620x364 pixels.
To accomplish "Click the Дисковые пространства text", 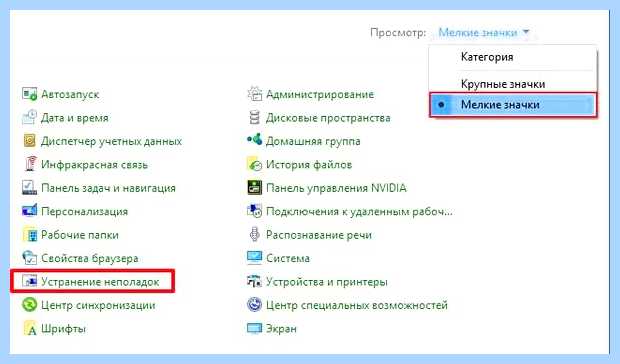I will point(328,118).
